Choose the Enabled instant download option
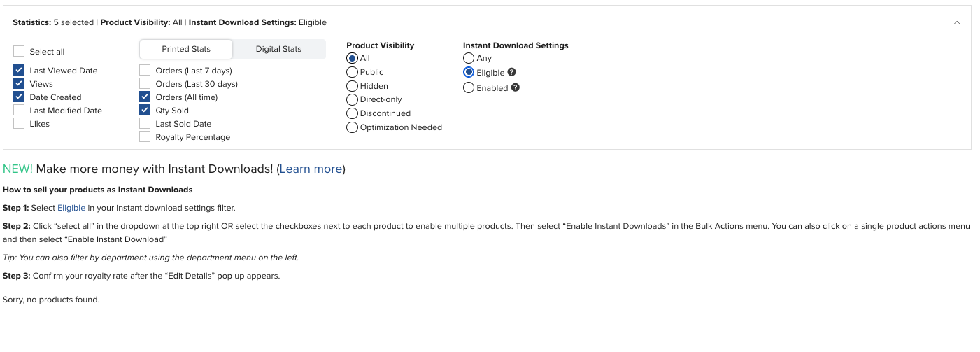Viewport: 980px width, 352px height. click(x=469, y=87)
